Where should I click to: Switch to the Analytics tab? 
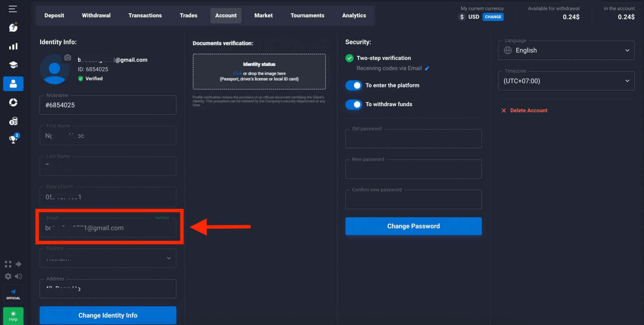[354, 15]
